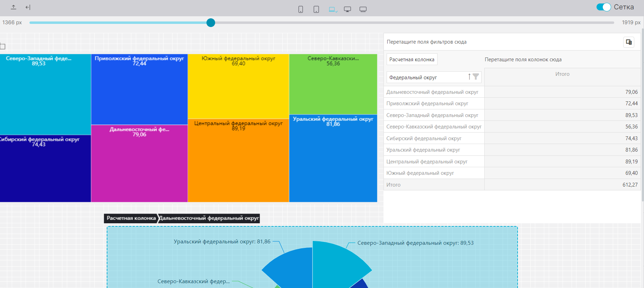Select the active laptop viewport icon
Screen dimensions: 644x288
click(333, 9)
